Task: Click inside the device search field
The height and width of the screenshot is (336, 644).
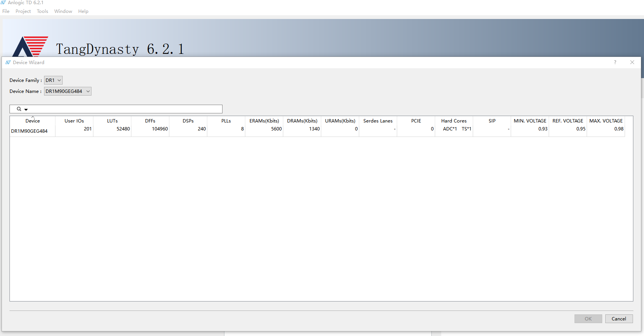Action: [x=116, y=109]
